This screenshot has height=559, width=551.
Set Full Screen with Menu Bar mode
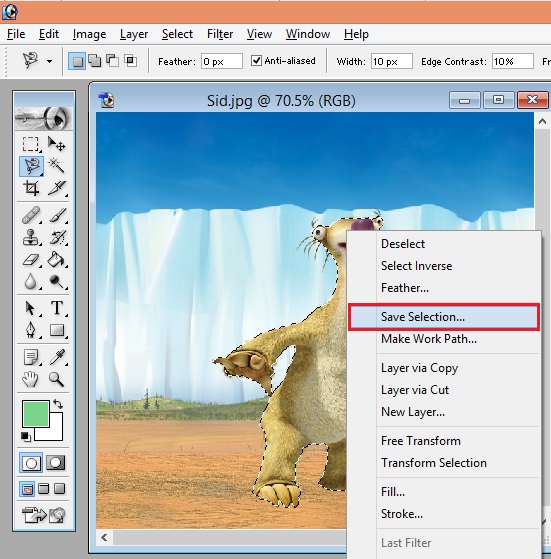pyautogui.click(x=43, y=489)
